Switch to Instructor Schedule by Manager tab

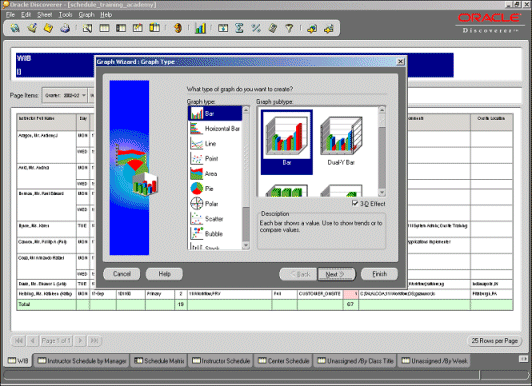[82, 361]
